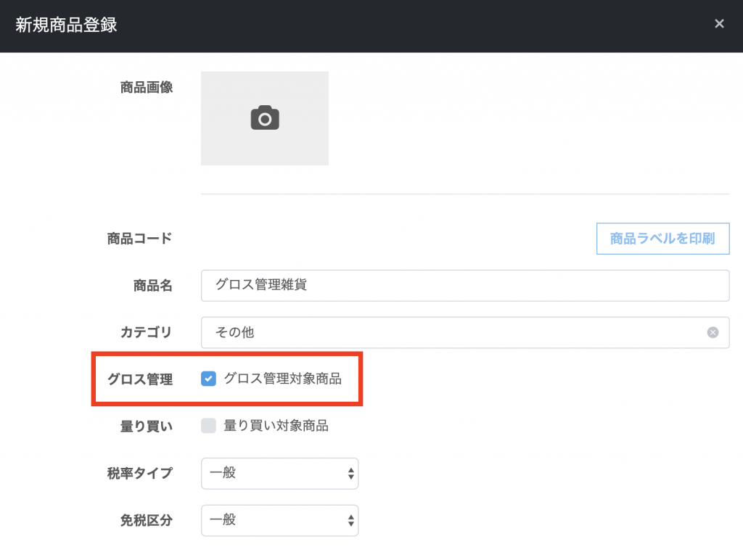The height and width of the screenshot is (560, 743).
Task: Clear the カテゴリ field with the x icon
Action: pos(713,332)
